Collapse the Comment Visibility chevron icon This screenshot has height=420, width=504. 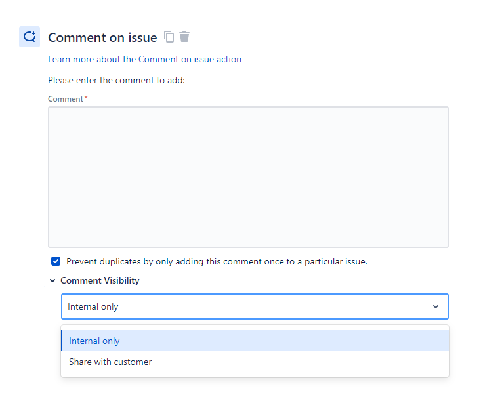[52, 280]
